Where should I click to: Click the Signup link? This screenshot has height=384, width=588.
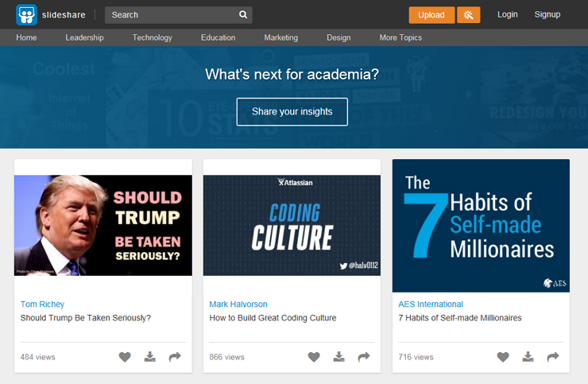coord(547,14)
